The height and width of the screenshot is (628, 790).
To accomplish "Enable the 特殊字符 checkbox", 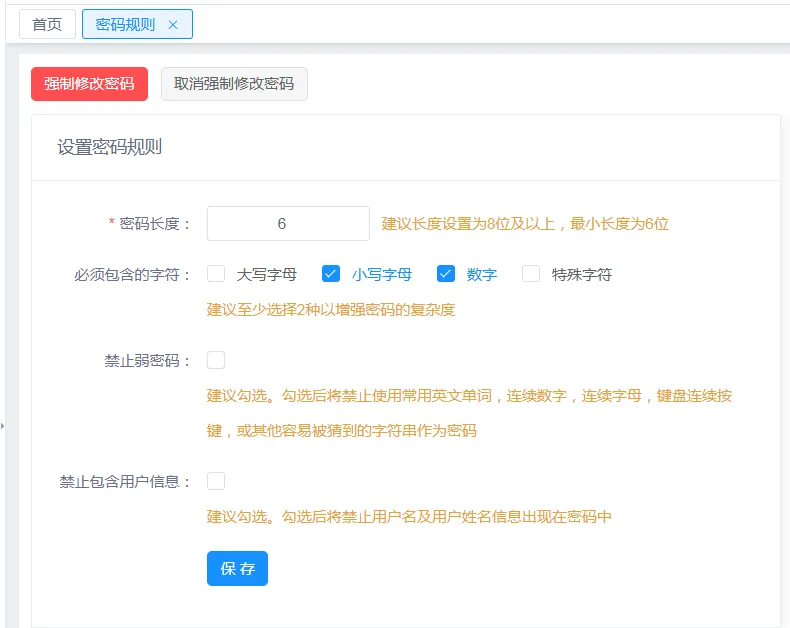I will 531,274.
